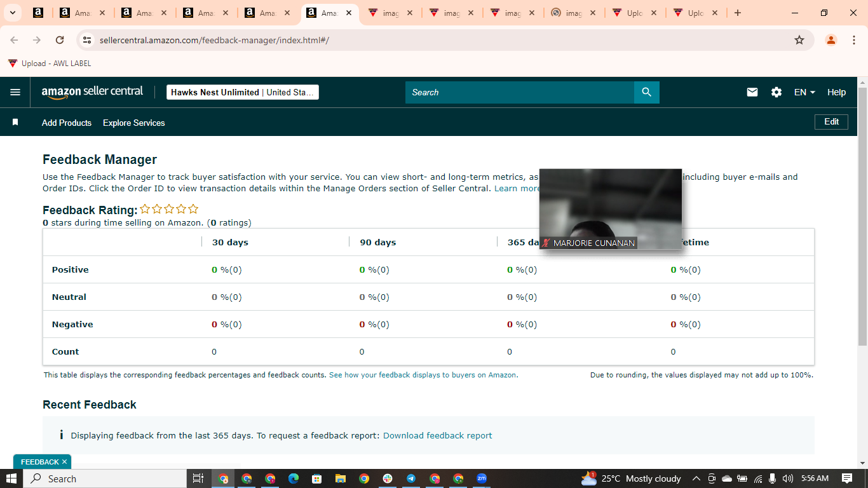The width and height of the screenshot is (868, 488).
Task: Open Microsoft Store from the taskbar
Action: pyautogui.click(x=317, y=478)
